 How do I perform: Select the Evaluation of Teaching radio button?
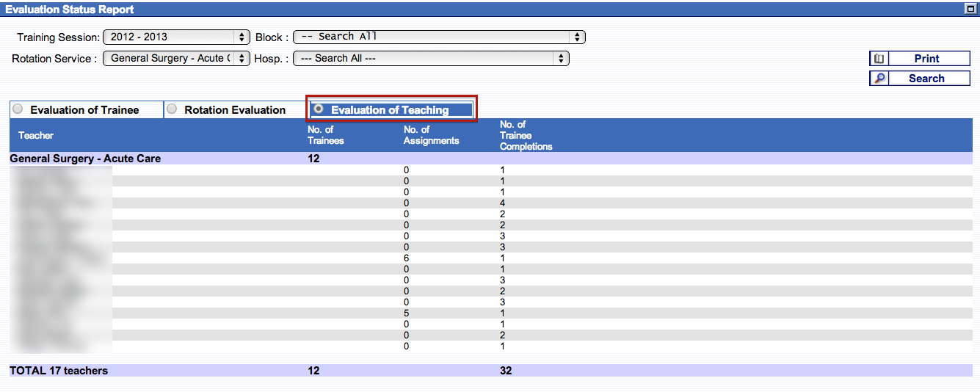coord(319,109)
